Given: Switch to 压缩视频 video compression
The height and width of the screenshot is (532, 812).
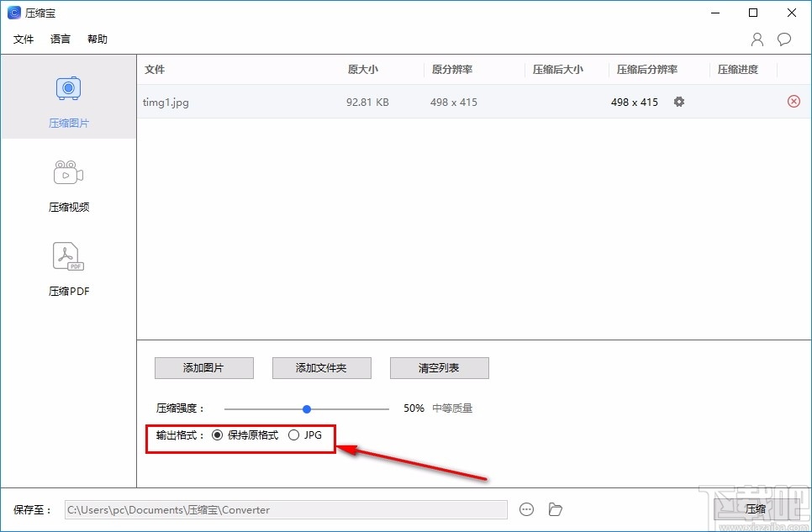Looking at the screenshot, I should tap(68, 187).
